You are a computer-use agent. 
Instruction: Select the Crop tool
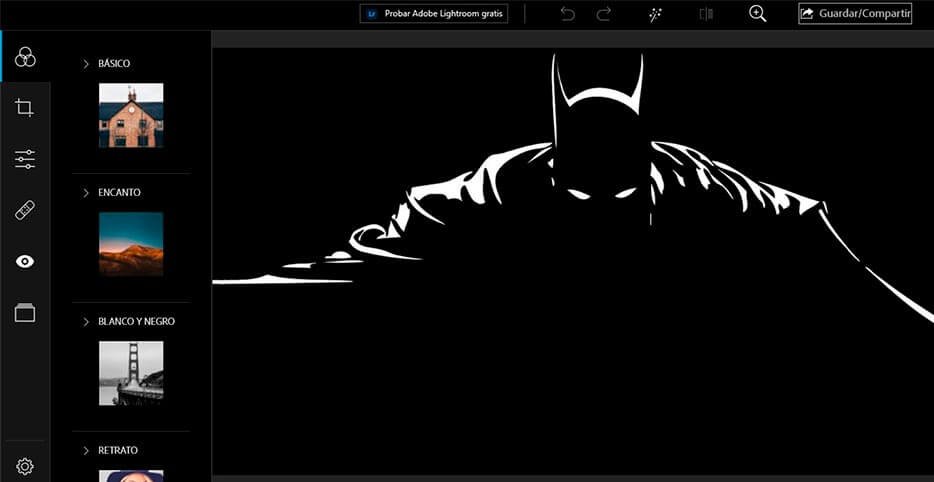(x=25, y=108)
